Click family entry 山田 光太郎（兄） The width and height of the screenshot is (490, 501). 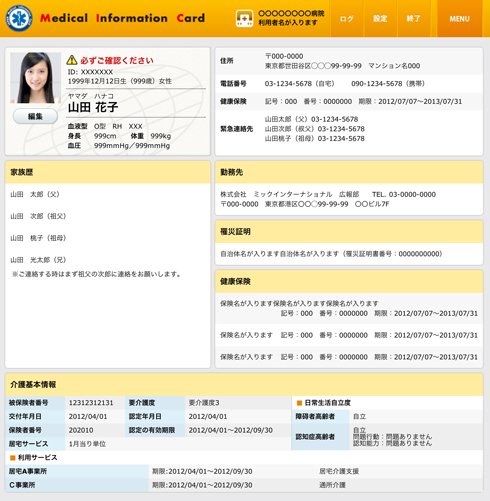[x=38, y=260]
